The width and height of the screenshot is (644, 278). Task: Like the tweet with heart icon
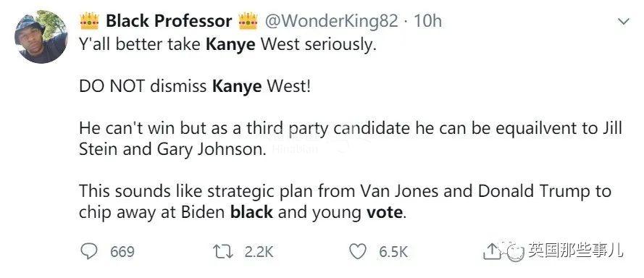click(x=357, y=251)
